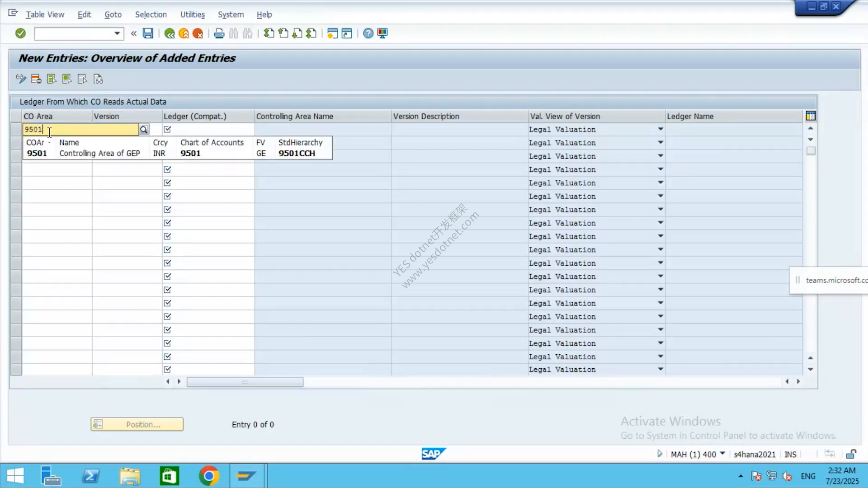This screenshot has height=488, width=868.
Task: Open search help for CO Area field
Action: [144, 130]
